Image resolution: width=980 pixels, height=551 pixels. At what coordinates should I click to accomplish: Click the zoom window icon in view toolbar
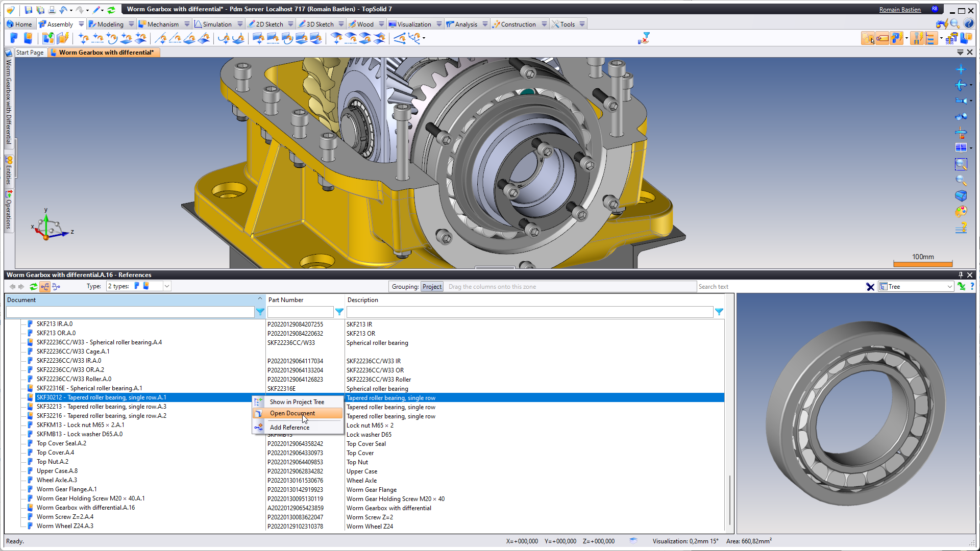(x=961, y=164)
